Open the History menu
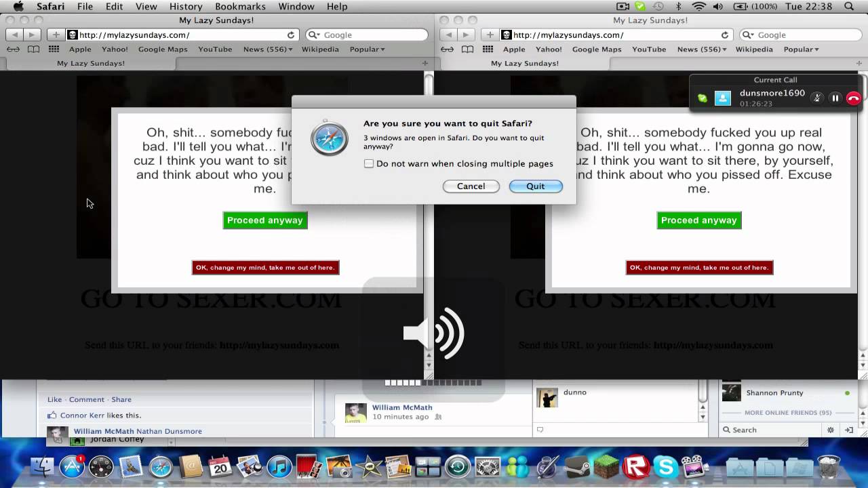Viewport: 868px width, 488px height. [186, 6]
